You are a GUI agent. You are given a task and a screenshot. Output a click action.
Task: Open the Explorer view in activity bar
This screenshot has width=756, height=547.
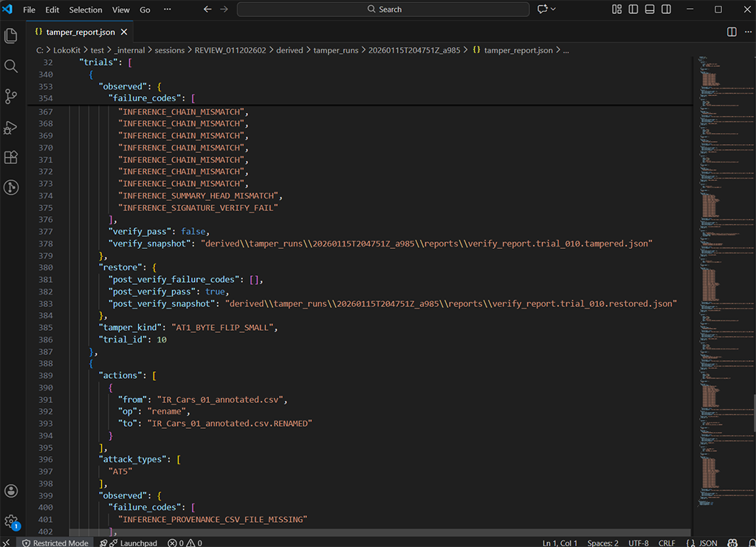click(11, 35)
